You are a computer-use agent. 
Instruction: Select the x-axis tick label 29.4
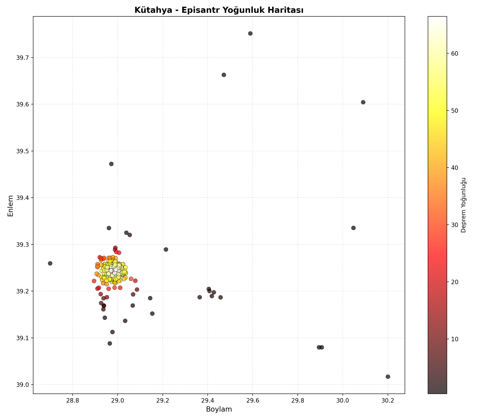pyautogui.click(x=208, y=400)
